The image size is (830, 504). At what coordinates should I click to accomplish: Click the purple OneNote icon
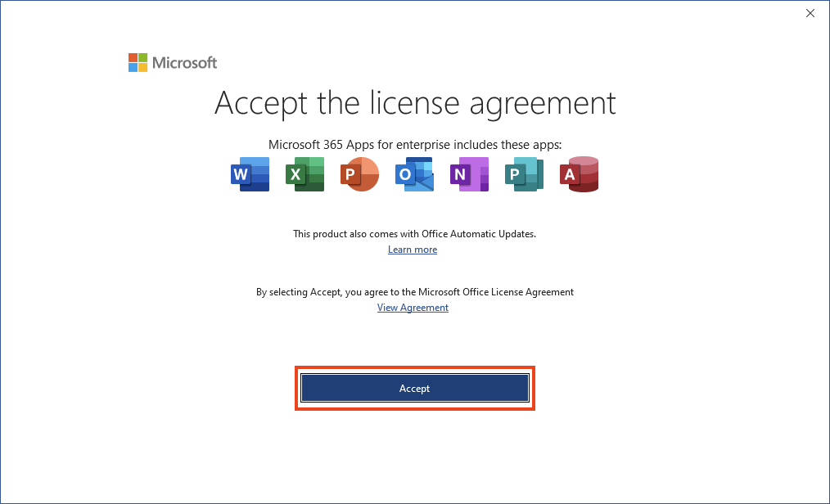tap(469, 173)
